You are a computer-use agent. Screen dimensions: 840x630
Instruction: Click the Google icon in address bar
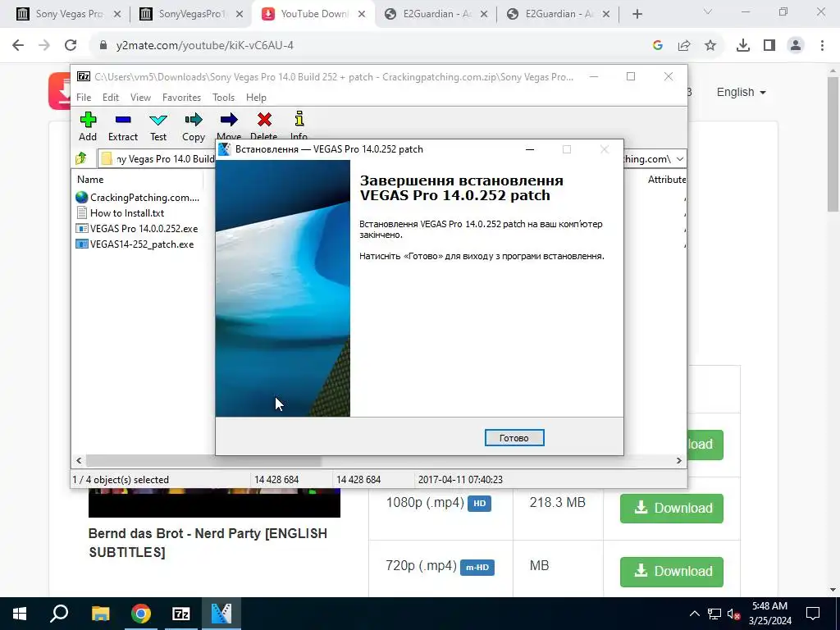pyautogui.click(x=658, y=46)
